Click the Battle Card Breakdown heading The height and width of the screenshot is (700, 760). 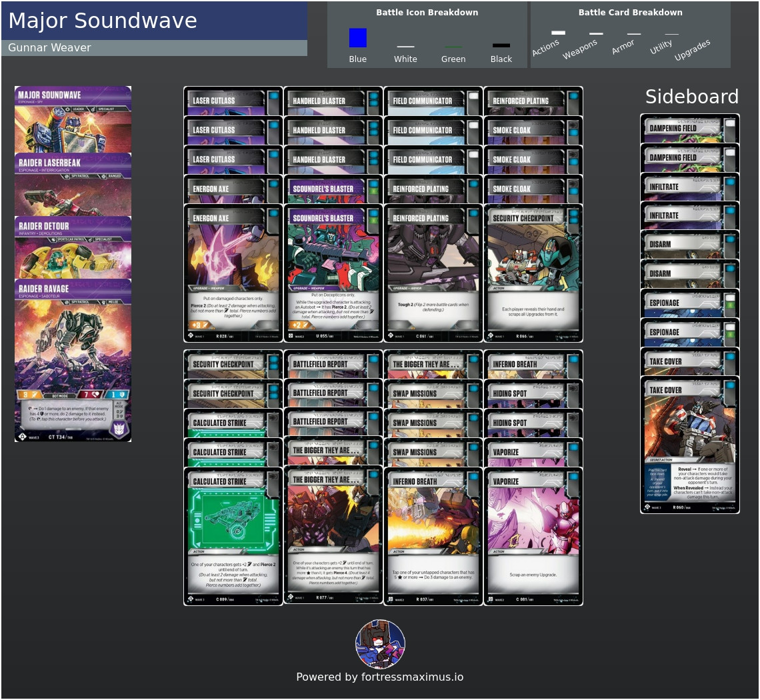[x=630, y=13]
